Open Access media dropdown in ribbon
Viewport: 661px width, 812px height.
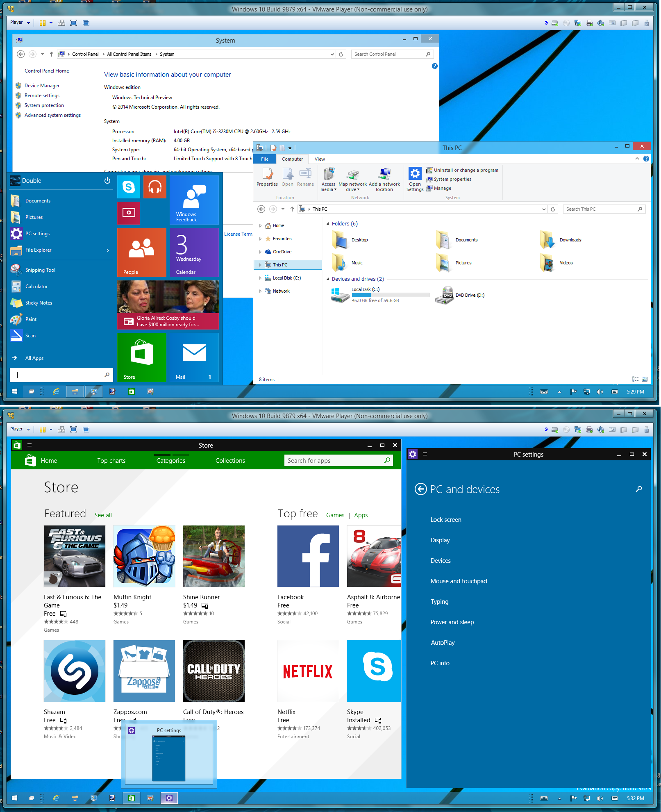(328, 180)
